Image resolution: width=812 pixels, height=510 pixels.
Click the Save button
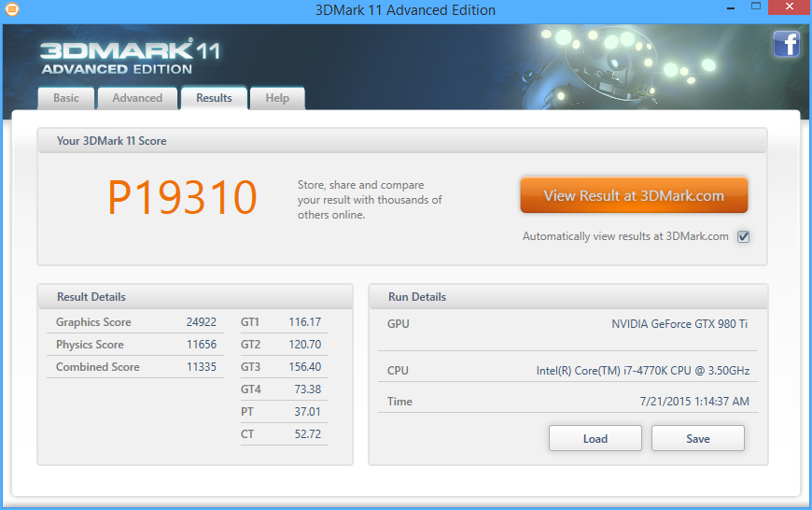(697, 438)
